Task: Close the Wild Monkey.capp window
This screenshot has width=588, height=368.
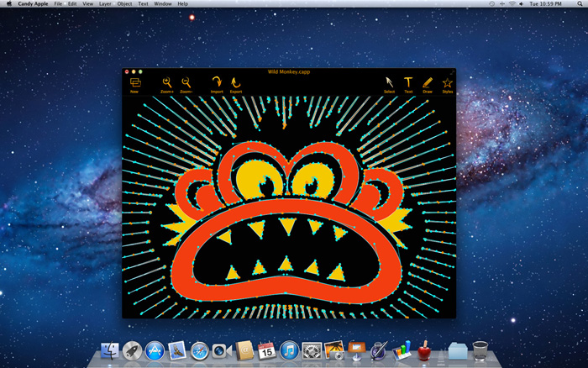Action: click(x=127, y=71)
